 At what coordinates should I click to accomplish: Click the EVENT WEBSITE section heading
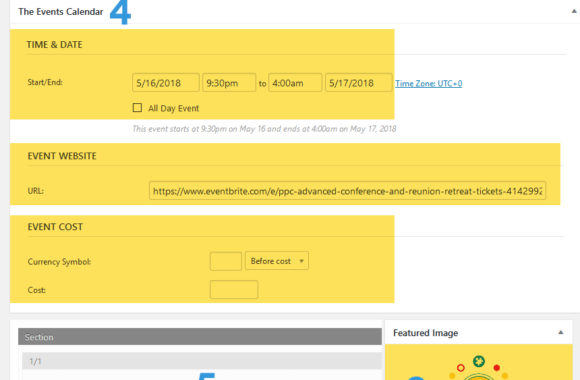click(62, 156)
